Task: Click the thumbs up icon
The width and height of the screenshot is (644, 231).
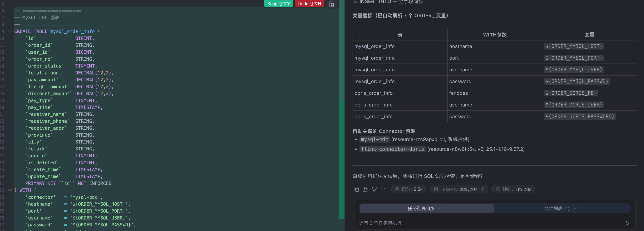Action: coord(365,189)
